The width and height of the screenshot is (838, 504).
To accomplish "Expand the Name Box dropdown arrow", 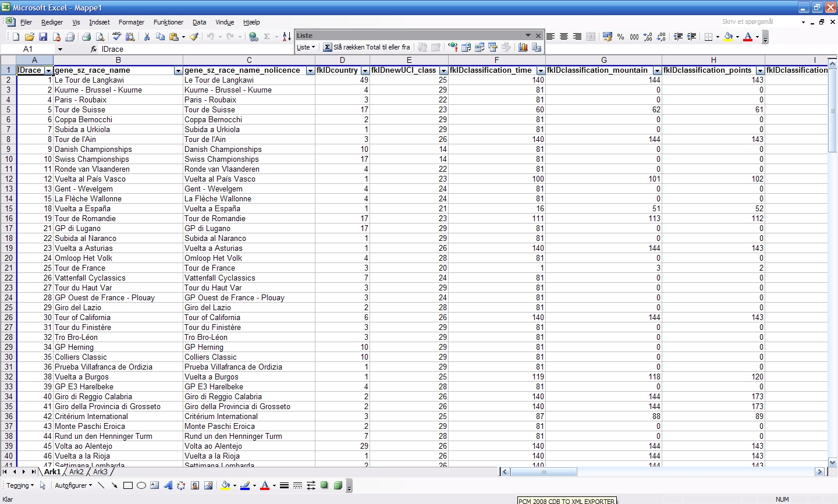I will click(59, 49).
